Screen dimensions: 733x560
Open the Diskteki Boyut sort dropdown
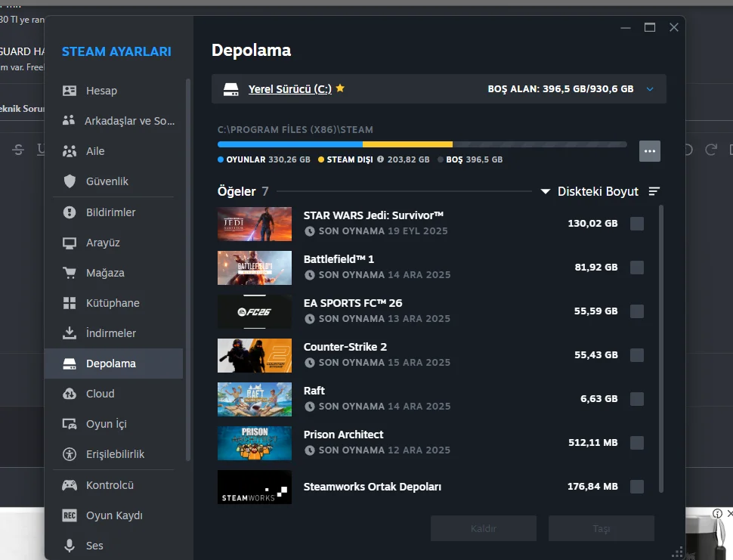pyautogui.click(x=590, y=191)
